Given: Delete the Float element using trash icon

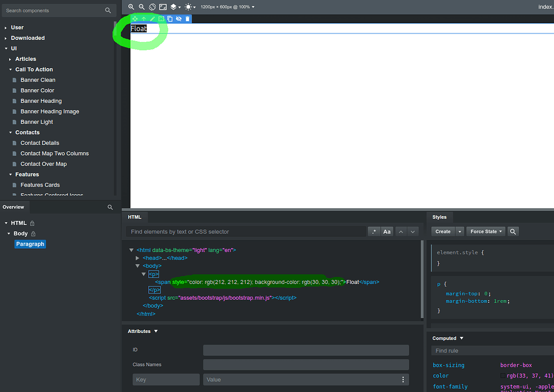Looking at the screenshot, I should point(188,18).
